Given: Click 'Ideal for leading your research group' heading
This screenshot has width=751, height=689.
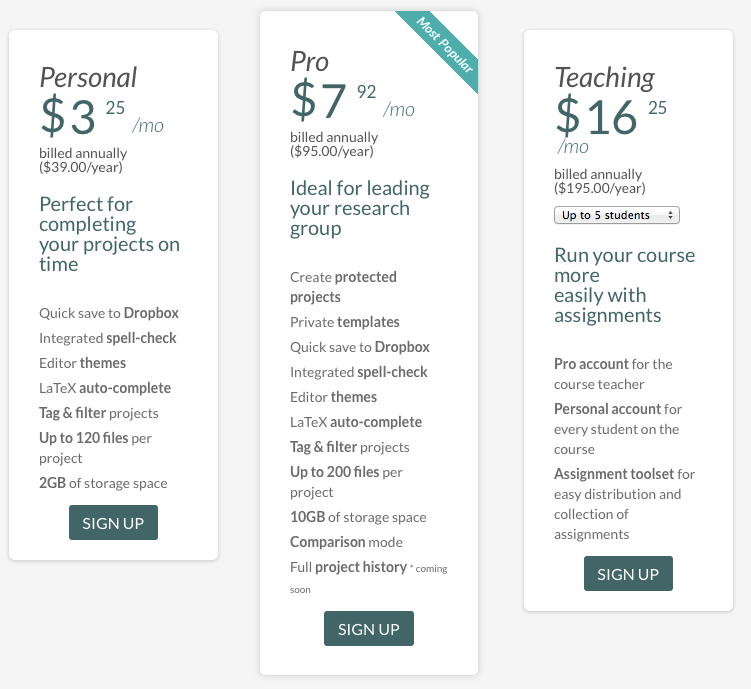Looking at the screenshot, I should [x=360, y=208].
